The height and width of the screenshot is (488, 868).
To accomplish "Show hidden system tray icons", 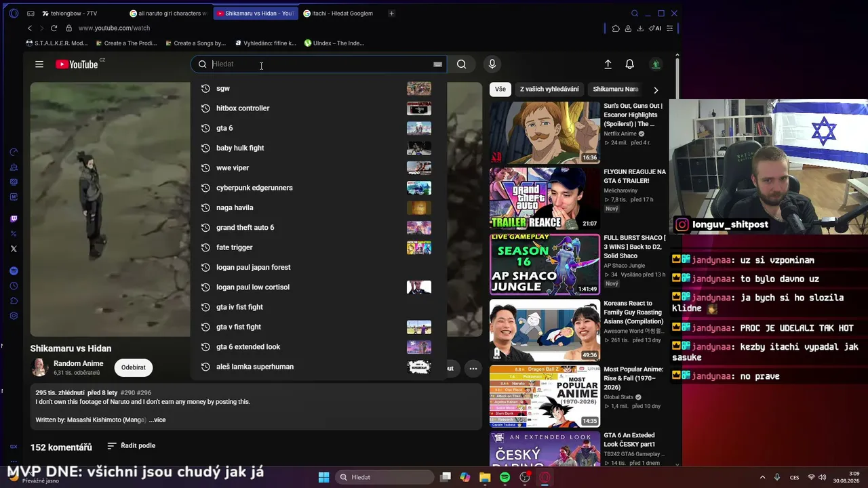I will tap(762, 477).
